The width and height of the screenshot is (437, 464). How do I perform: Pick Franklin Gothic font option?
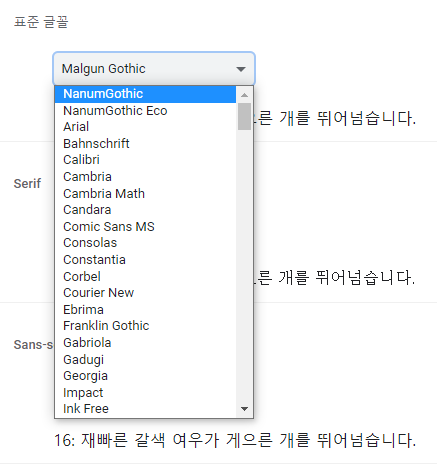[145, 326]
